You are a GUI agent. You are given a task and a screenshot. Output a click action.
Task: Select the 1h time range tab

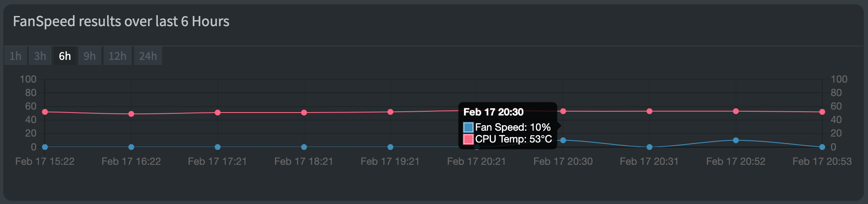pyautogui.click(x=16, y=56)
